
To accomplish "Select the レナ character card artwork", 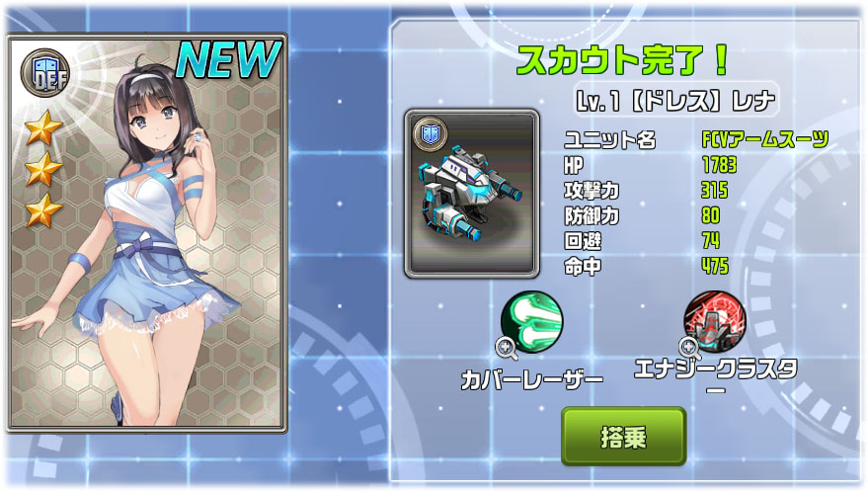I will (x=147, y=233).
